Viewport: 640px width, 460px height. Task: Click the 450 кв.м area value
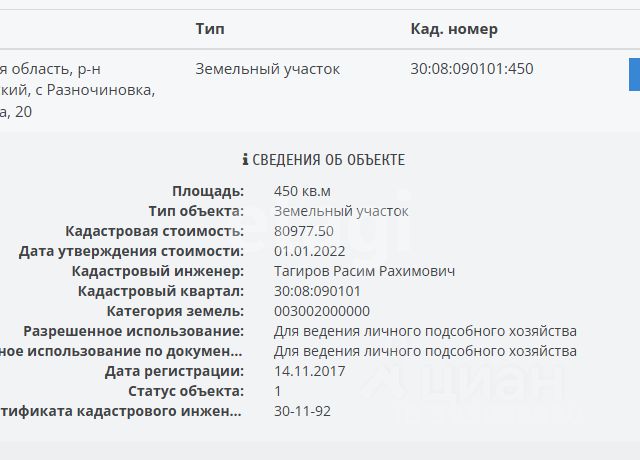click(x=302, y=191)
